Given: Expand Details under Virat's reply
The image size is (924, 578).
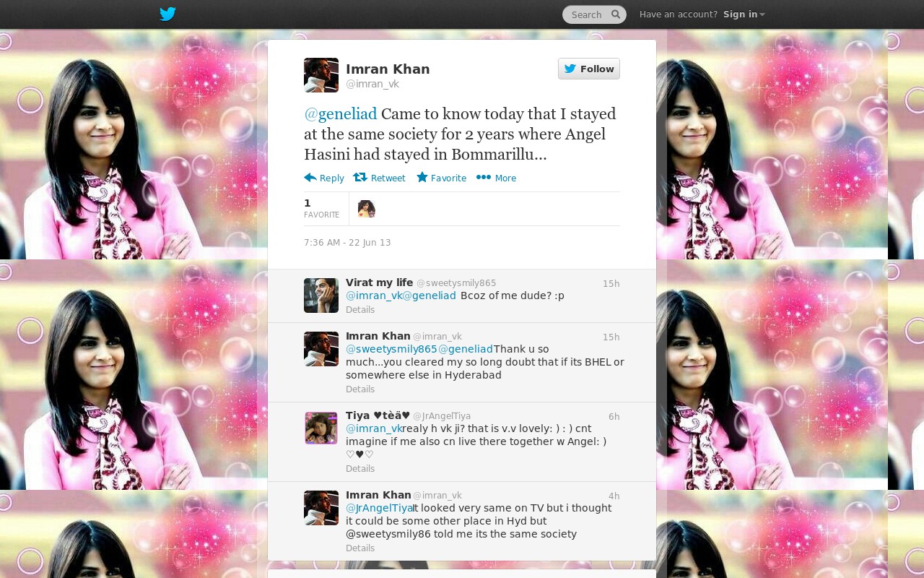Looking at the screenshot, I should 360,310.
